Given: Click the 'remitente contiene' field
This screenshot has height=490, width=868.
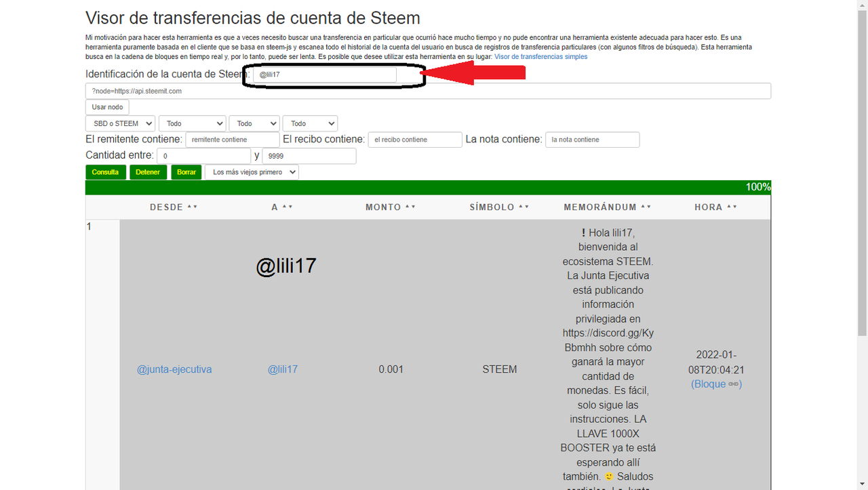Looking at the screenshot, I should pos(233,140).
